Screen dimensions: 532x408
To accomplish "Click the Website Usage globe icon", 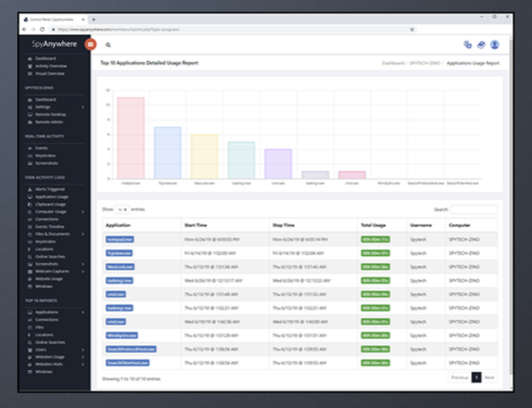I will [30, 279].
